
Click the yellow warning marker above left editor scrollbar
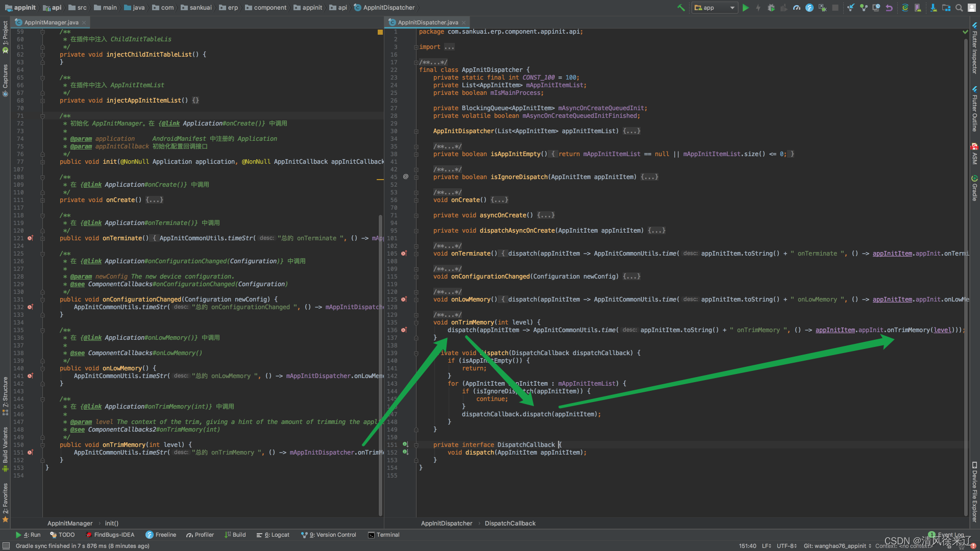(x=380, y=32)
